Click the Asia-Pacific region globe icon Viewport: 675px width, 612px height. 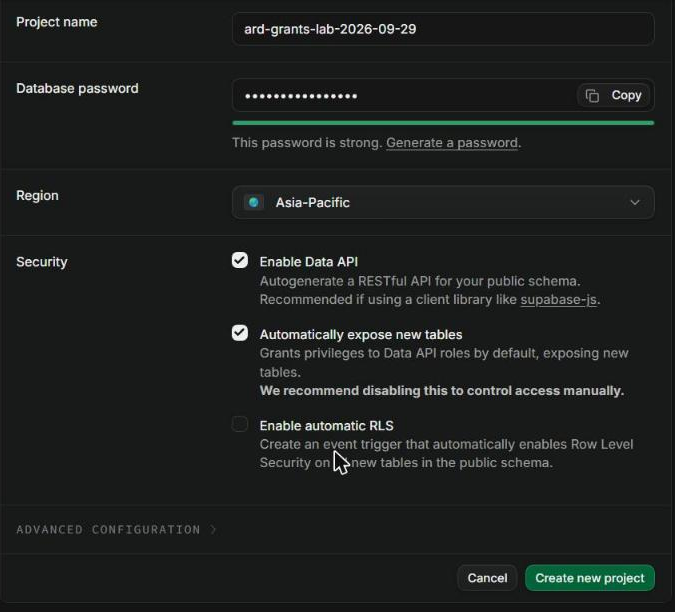254,202
